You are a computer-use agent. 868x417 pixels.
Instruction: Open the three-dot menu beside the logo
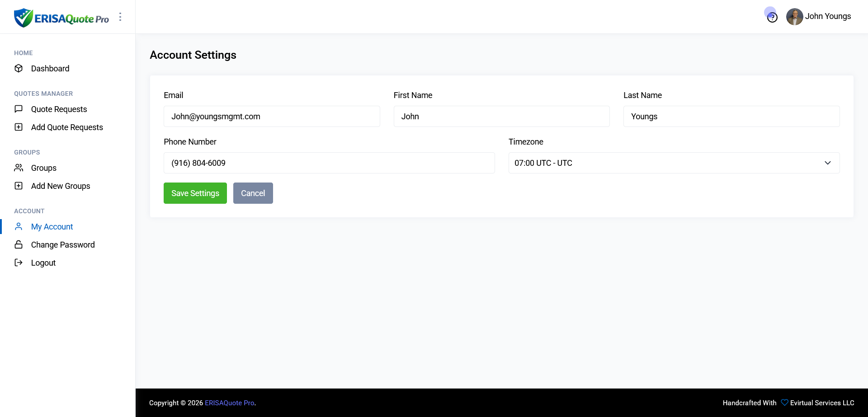click(x=120, y=17)
